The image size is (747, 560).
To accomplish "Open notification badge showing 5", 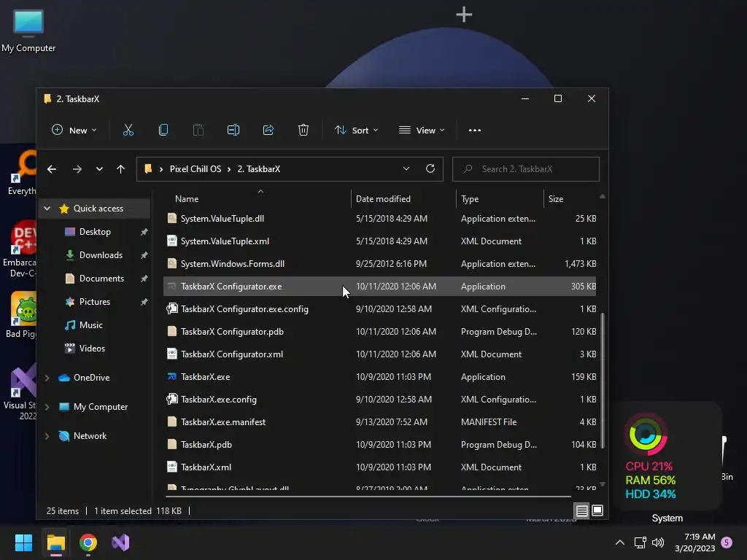I will [x=727, y=542].
